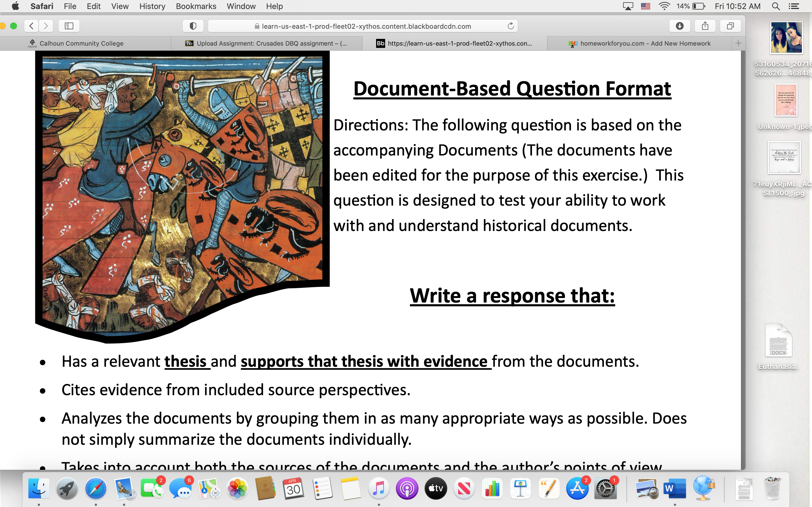Open the Spotlight search icon
The width and height of the screenshot is (812, 507).
pyautogui.click(x=775, y=6)
